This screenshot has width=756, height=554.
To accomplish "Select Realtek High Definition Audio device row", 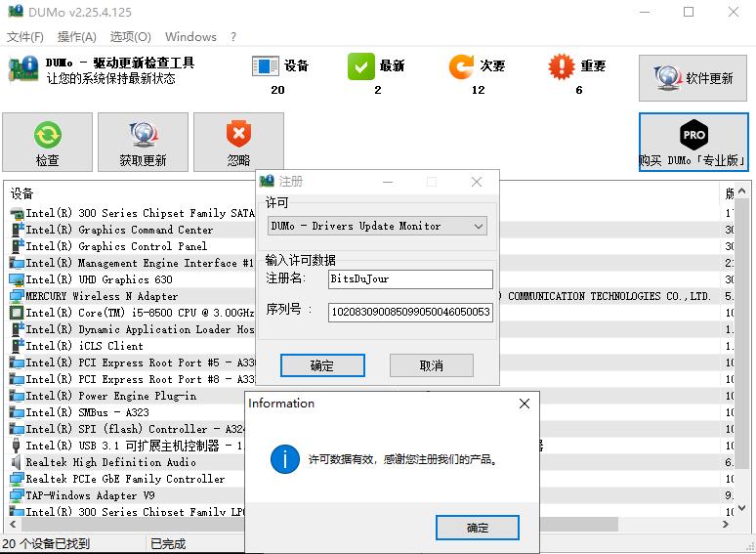I will point(110,462).
